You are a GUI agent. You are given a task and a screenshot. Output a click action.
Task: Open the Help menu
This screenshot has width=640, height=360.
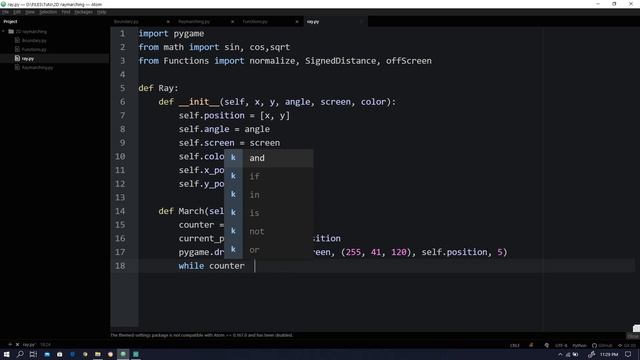pos(101,12)
